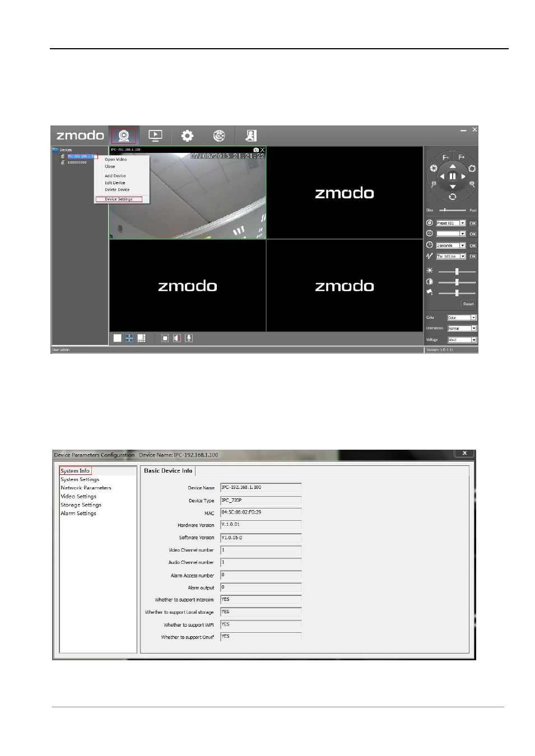
Task: Adjust the PTZ speed Slow-Fast slider
Action: pyautogui.click(x=453, y=210)
